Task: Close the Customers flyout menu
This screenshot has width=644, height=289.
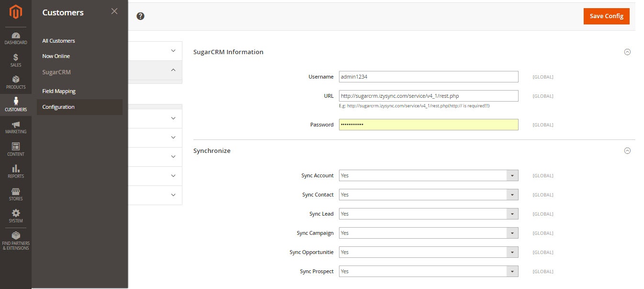Action: coord(114,11)
